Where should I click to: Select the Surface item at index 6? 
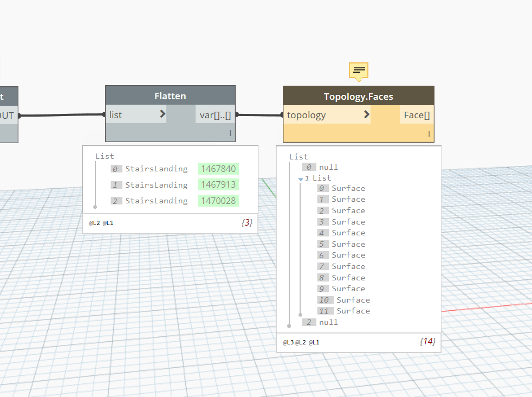tap(341, 255)
